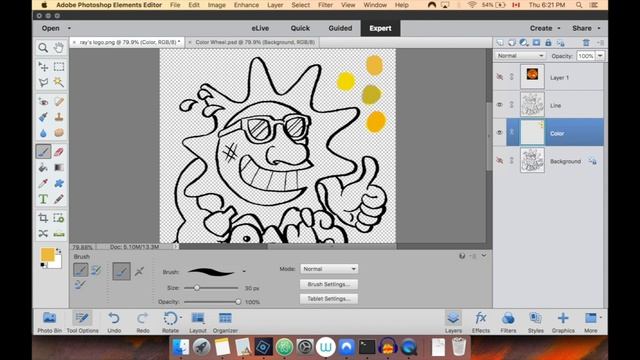Switch to the Guided mode tab
Viewport: 640px width, 360px height.
(340, 28)
